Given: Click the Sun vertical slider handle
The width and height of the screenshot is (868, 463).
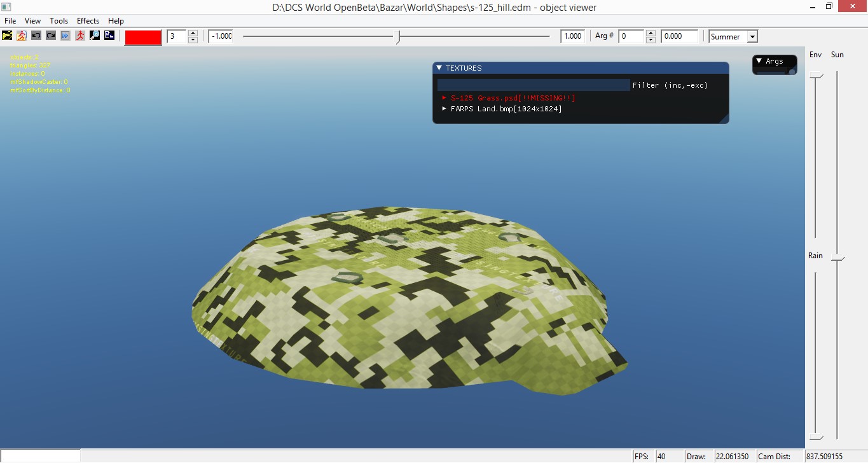Looking at the screenshot, I should click(837, 258).
